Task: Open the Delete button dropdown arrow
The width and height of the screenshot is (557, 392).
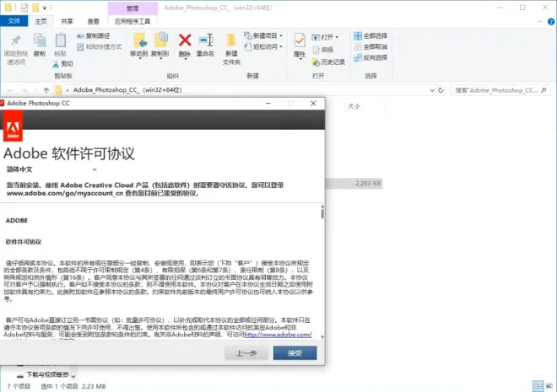Action: click(185, 58)
